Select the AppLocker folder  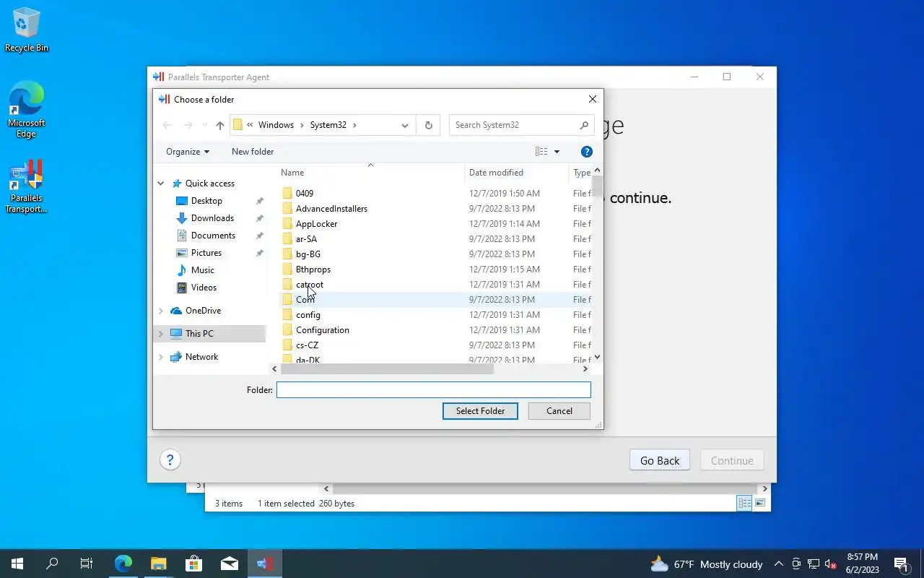(x=316, y=224)
